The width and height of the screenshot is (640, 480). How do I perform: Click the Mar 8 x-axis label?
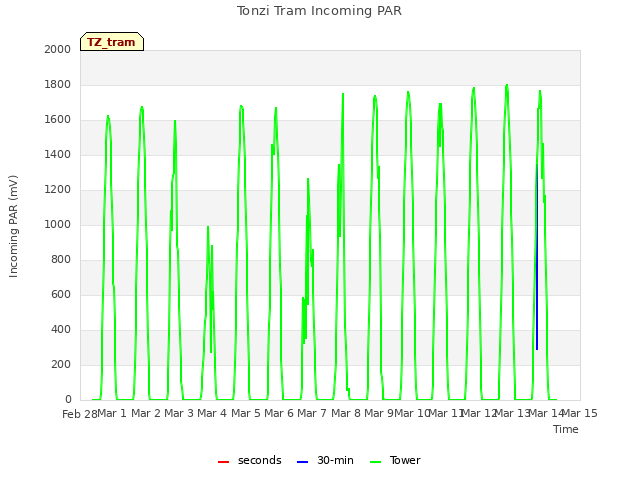[346, 413]
